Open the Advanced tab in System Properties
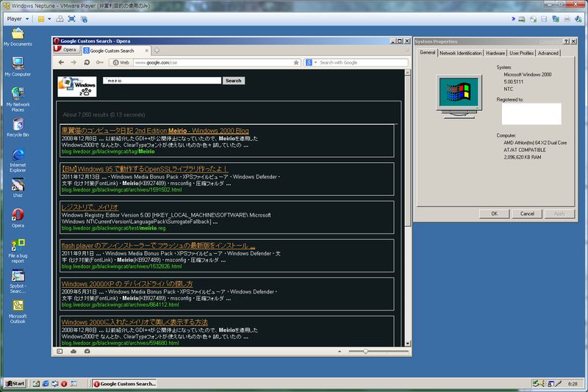The width and height of the screenshot is (588, 392). click(548, 53)
